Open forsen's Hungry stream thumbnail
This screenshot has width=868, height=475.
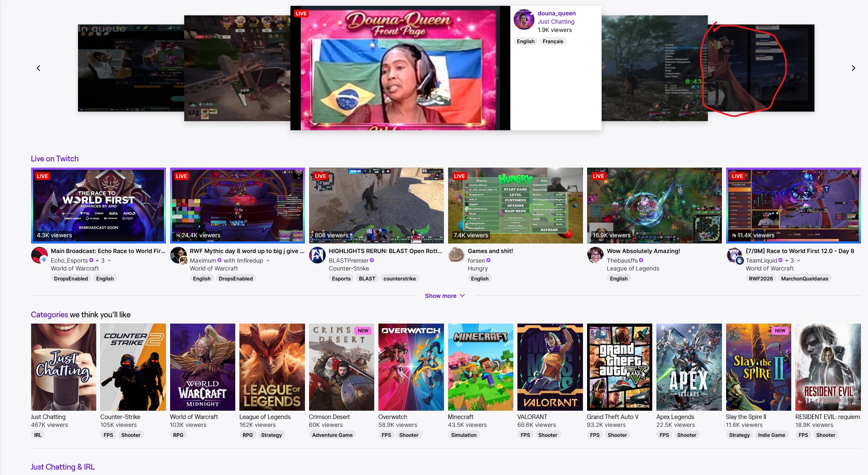515,205
